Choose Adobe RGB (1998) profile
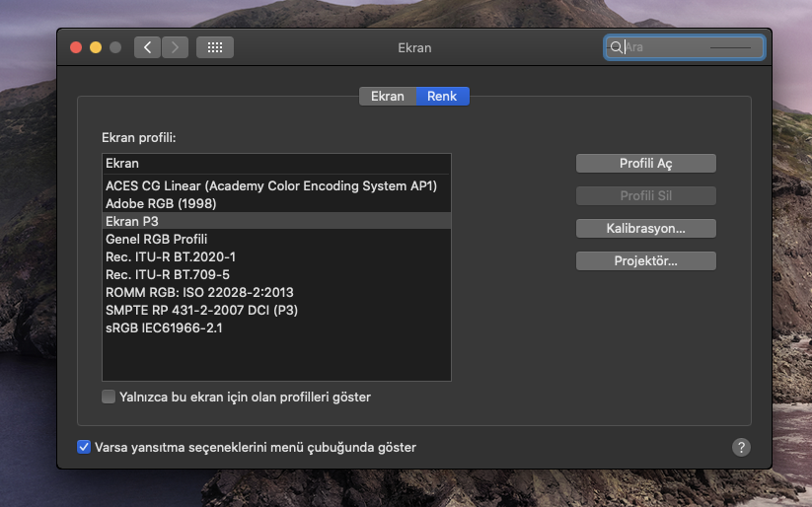The width and height of the screenshot is (812, 507). [161, 203]
